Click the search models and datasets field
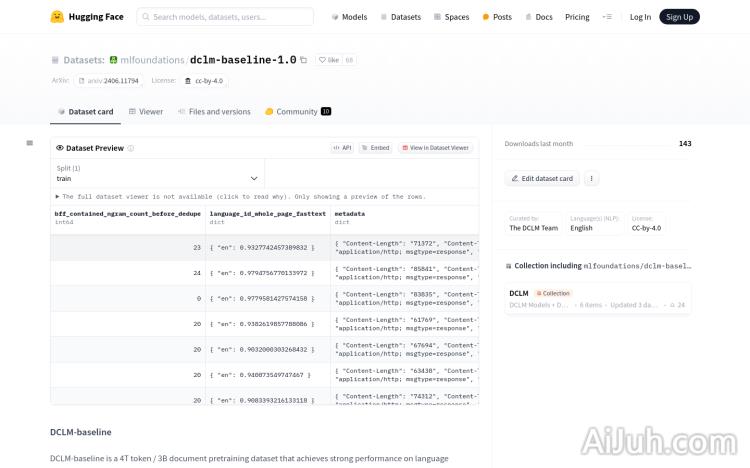Screen dimensions: 750x468 pos(225,17)
